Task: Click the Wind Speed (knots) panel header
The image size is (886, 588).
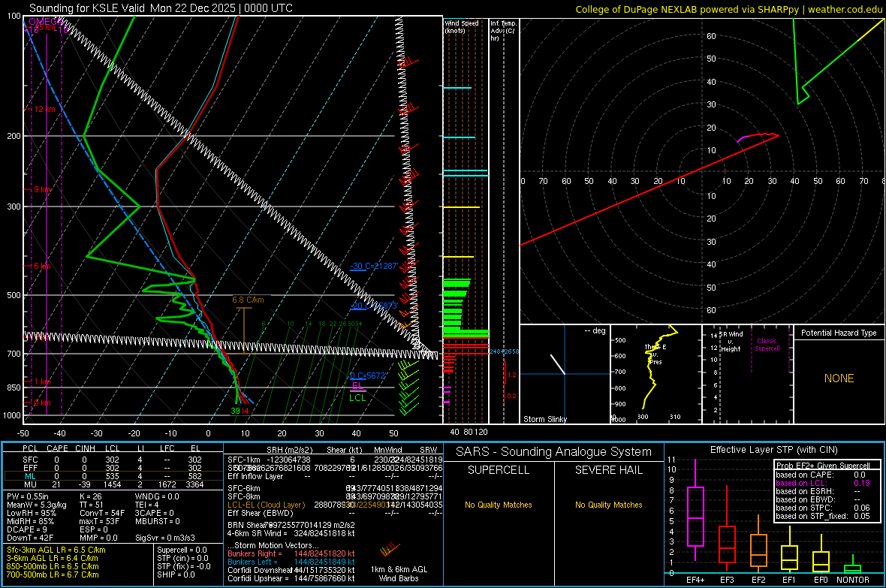Action: 462,26
